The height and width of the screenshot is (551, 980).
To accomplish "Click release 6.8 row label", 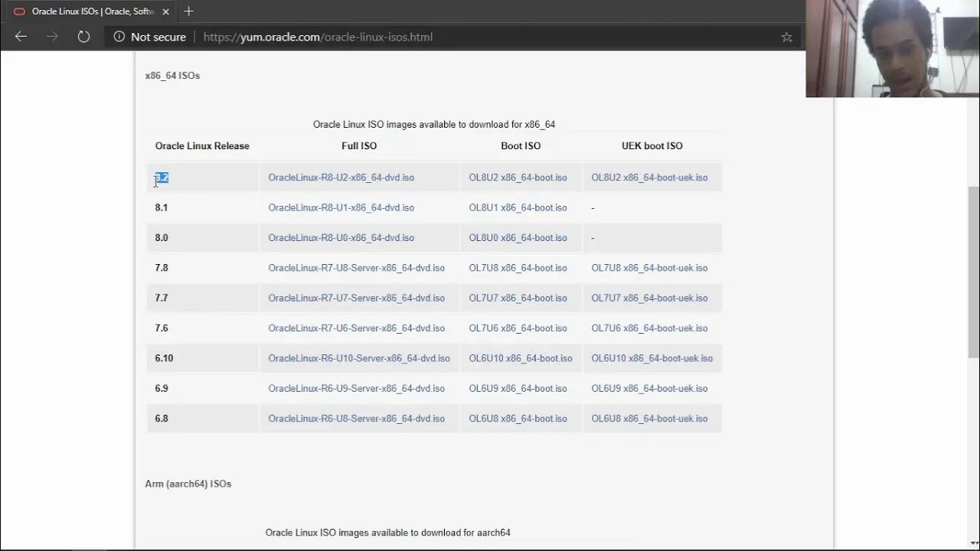I will pos(162,419).
